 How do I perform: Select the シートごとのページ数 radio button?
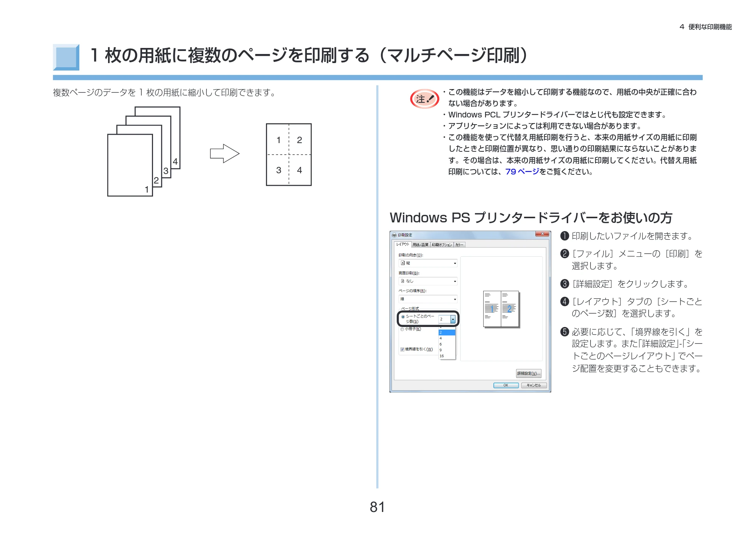coord(403,317)
